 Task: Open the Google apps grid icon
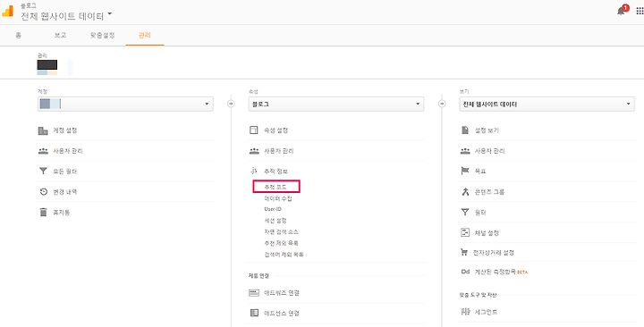point(640,11)
